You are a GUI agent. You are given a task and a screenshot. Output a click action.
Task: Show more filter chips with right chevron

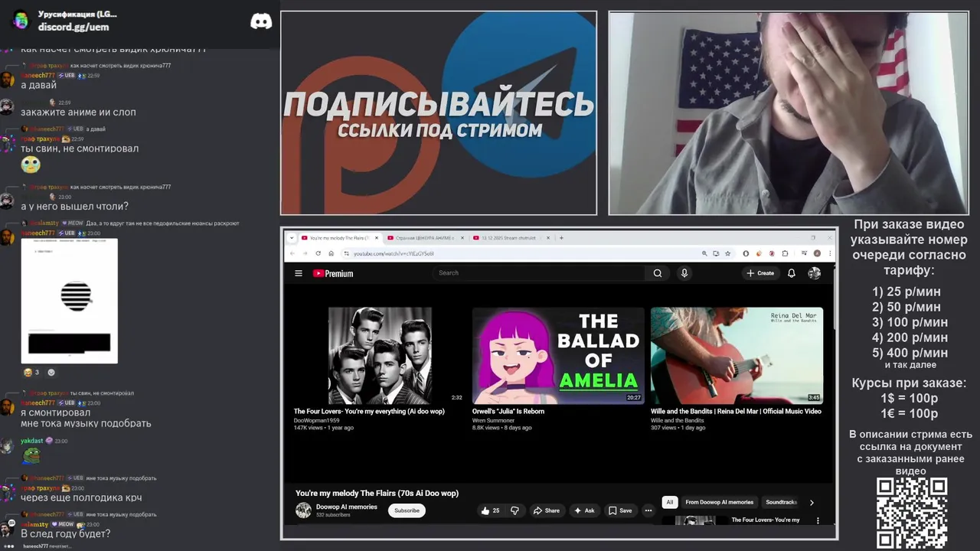tap(812, 503)
